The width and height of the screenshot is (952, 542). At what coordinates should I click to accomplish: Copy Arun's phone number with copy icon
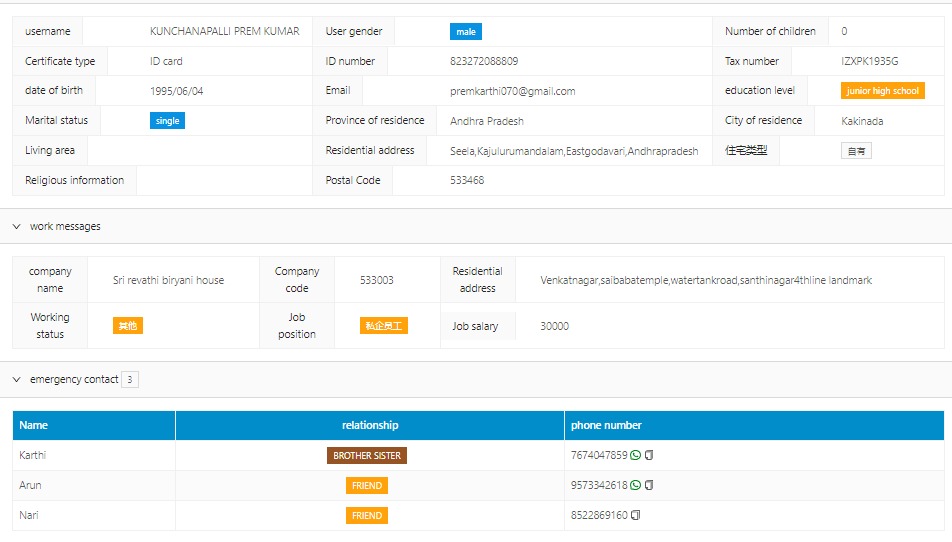click(x=649, y=486)
